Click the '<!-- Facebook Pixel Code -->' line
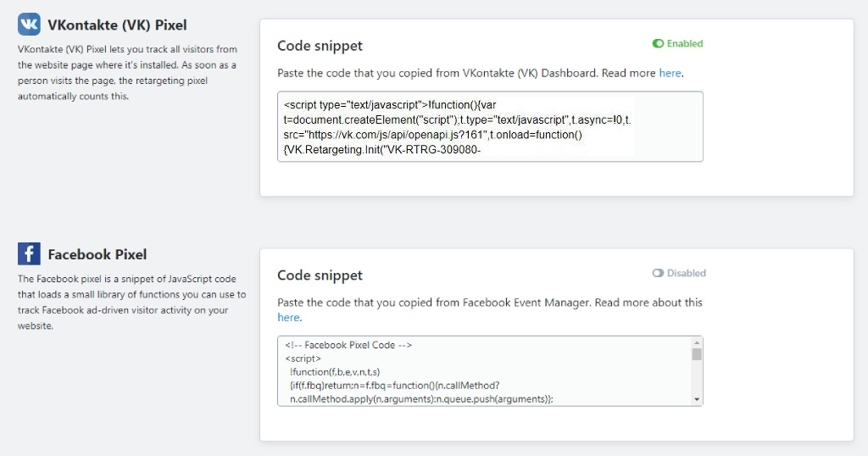 click(x=348, y=345)
